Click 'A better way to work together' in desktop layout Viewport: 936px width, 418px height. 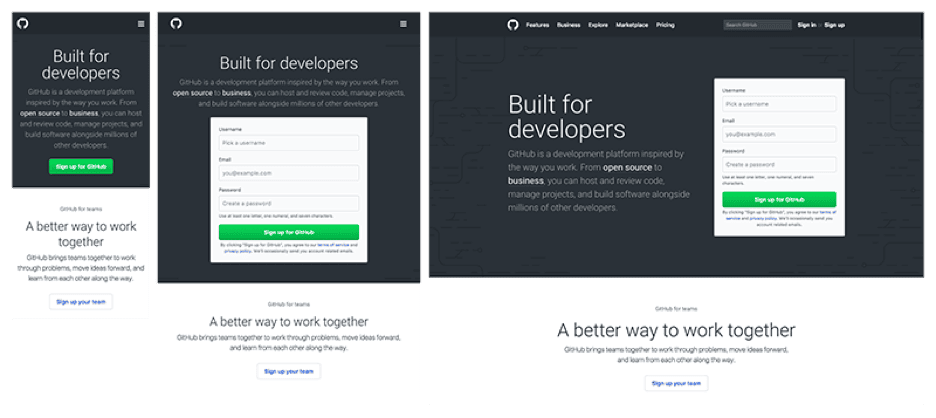coord(676,330)
